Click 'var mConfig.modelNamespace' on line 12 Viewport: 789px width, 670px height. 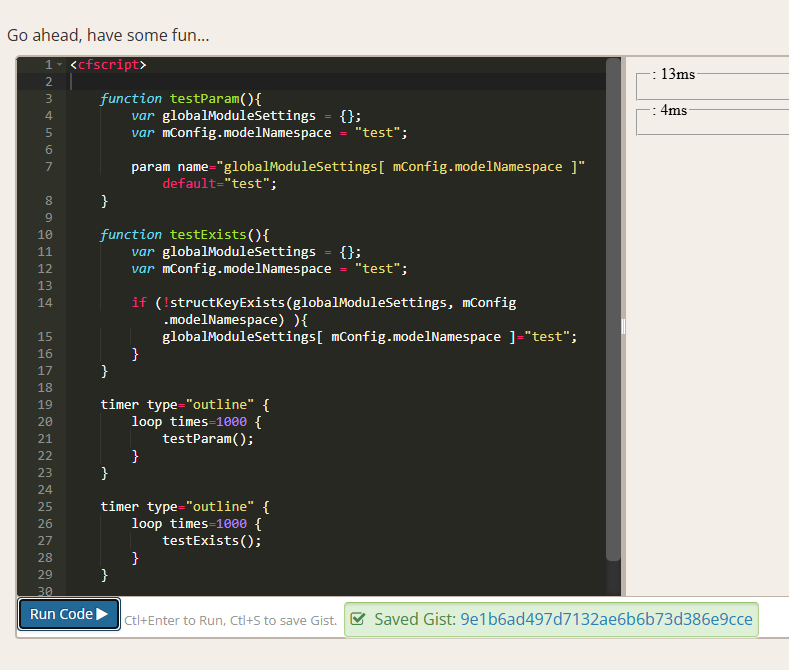click(231, 269)
